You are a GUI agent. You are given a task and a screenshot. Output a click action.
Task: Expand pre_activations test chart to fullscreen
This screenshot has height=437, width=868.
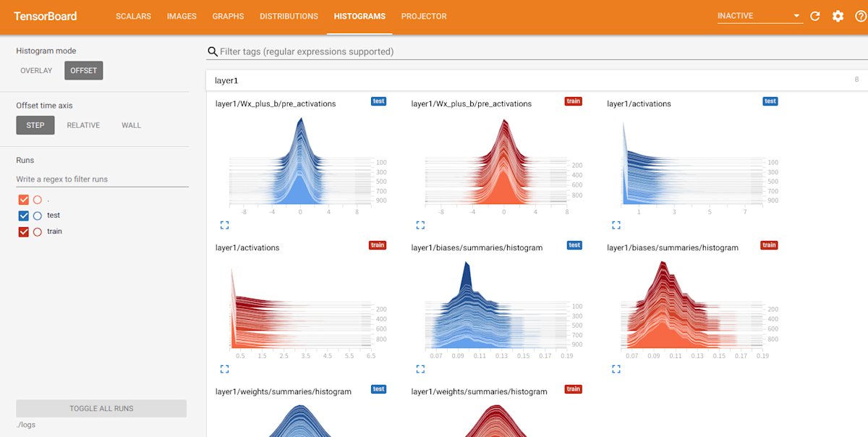point(224,225)
